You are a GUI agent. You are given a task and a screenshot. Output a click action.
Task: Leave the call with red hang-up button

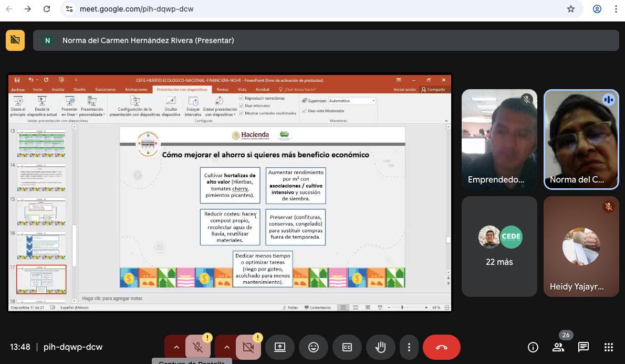click(442, 347)
